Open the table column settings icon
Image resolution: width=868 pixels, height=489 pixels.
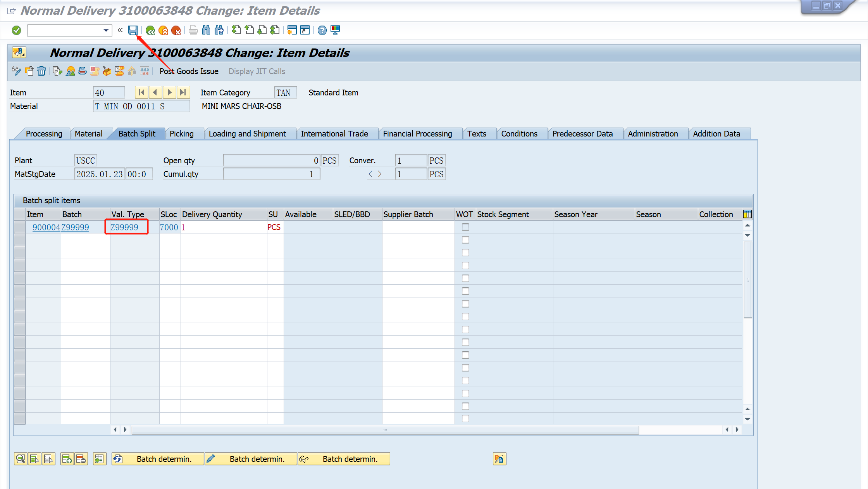click(747, 214)
